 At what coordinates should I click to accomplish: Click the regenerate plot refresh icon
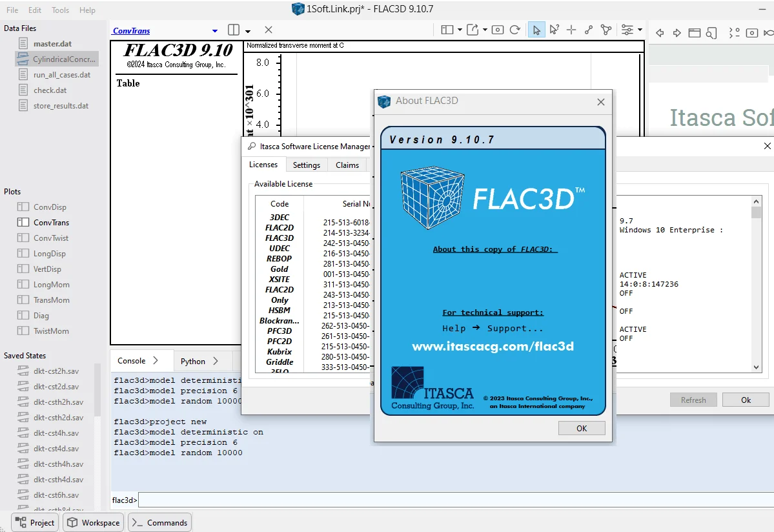pos(515,30)
